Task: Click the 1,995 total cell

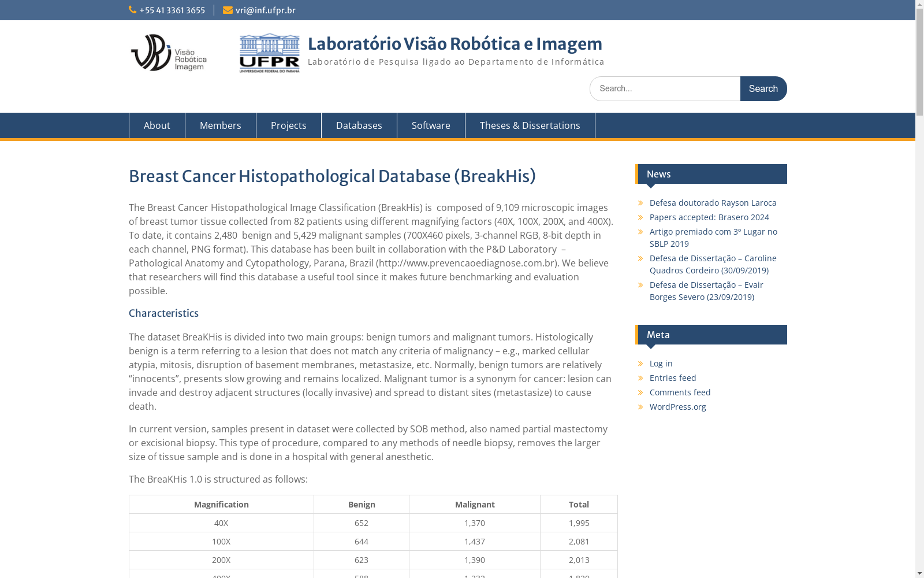Action: coord(579,523)
